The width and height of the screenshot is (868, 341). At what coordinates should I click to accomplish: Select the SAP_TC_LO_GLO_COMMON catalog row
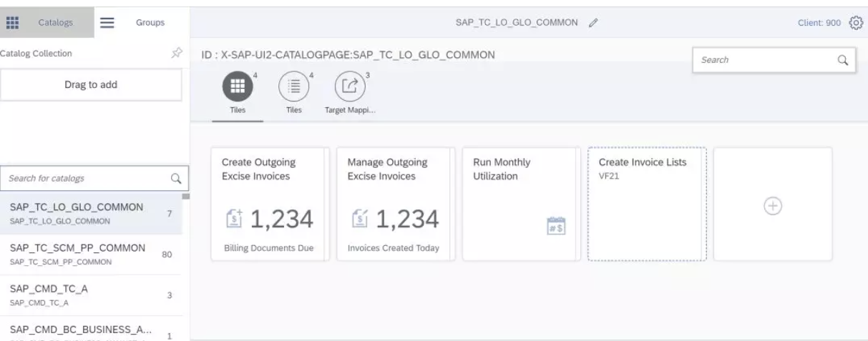91,214
